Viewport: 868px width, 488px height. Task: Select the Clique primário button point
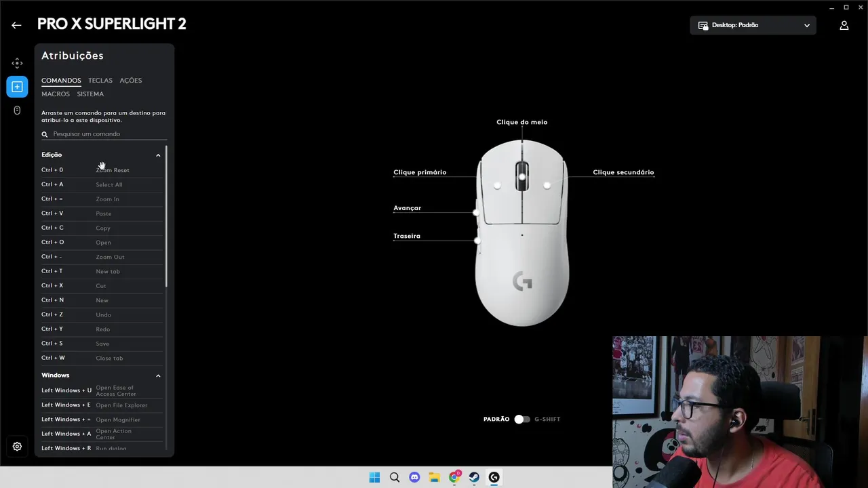click(x=497, y=185)
